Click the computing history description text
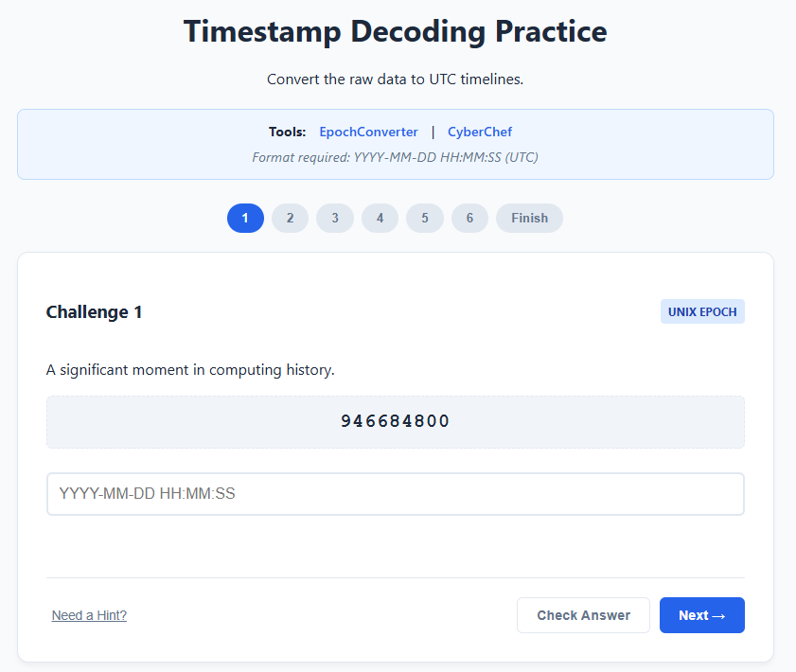Image resolution: width=796 pixels, height=672 pixels. (190, 370)
